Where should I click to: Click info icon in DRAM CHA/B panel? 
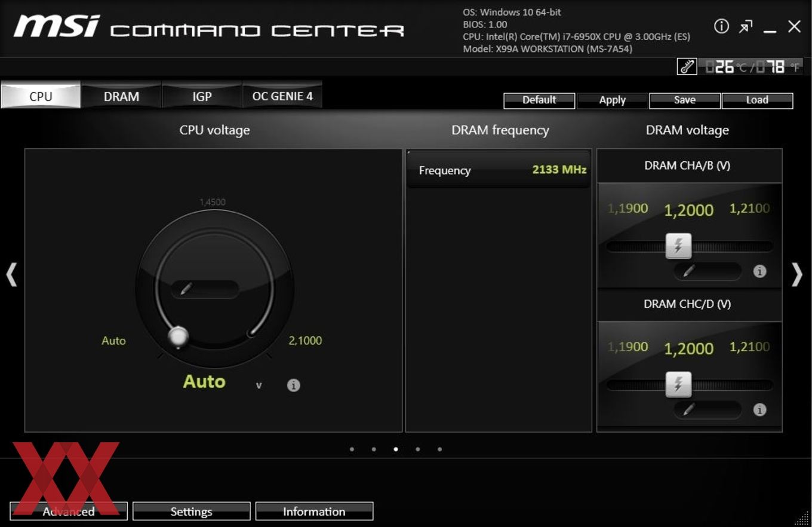pyautogui.click(x=759, y=271)
